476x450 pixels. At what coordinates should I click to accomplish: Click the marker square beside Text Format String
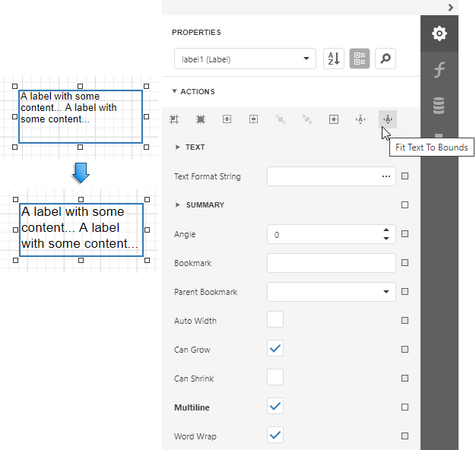tap(405, 176)
